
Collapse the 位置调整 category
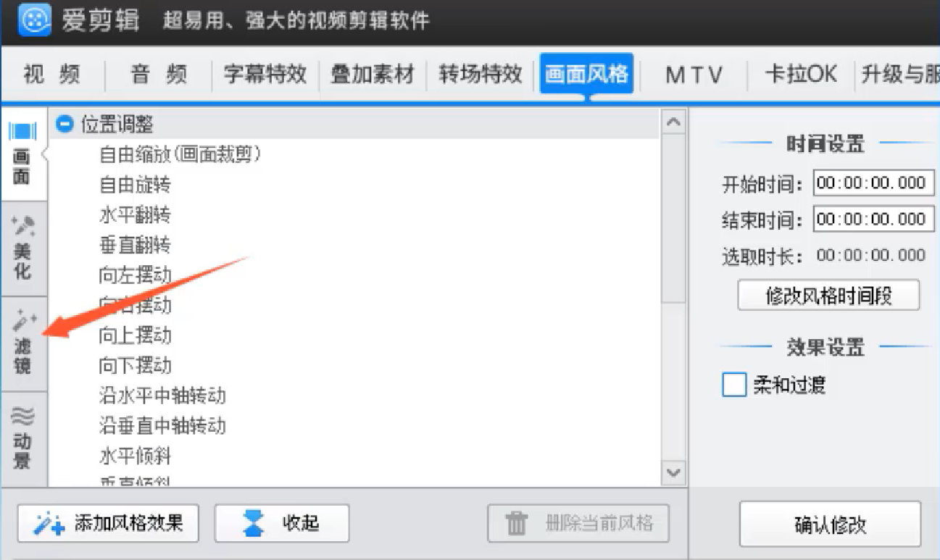pyautogui.click(x=65, y=125)
